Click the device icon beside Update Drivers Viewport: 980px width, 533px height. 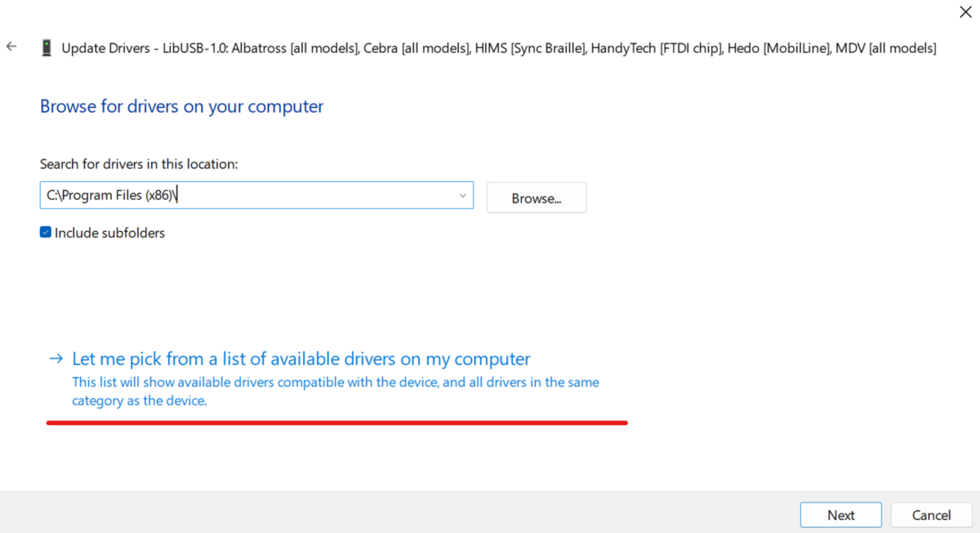pos(47,48)
